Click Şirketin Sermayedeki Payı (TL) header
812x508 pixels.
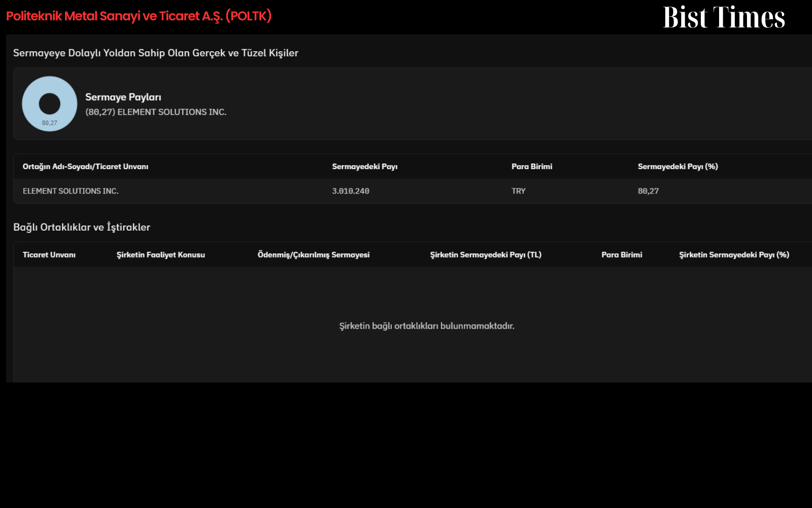tap(486, 255)
